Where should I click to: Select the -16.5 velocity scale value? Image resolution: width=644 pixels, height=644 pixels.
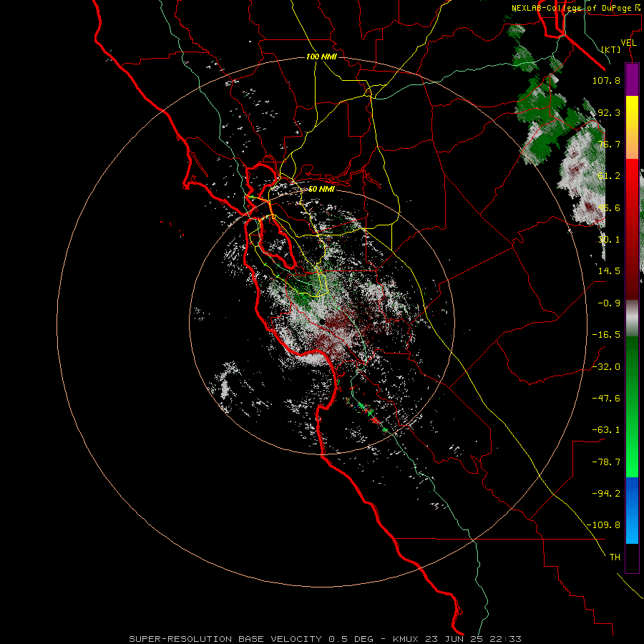606,335
